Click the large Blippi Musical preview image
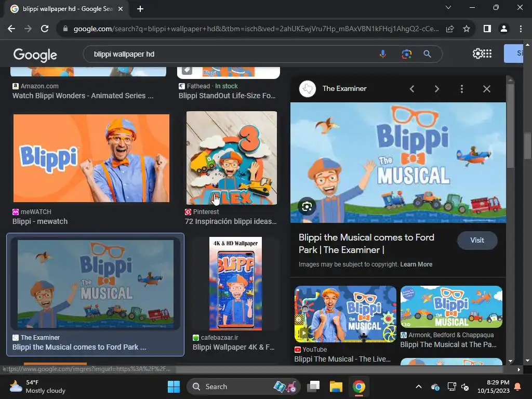 point(398,163)
